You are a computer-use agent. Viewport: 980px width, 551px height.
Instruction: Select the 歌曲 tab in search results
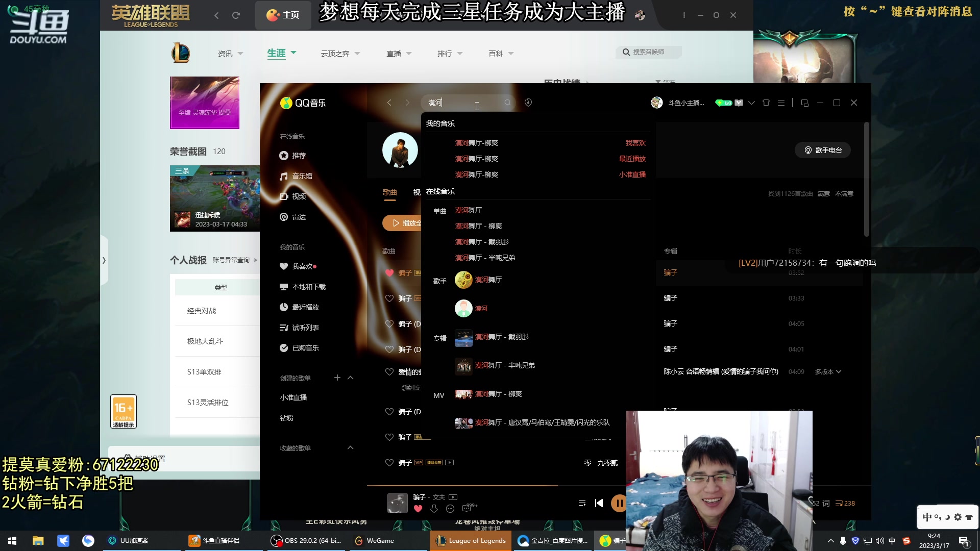coord(390,192)
